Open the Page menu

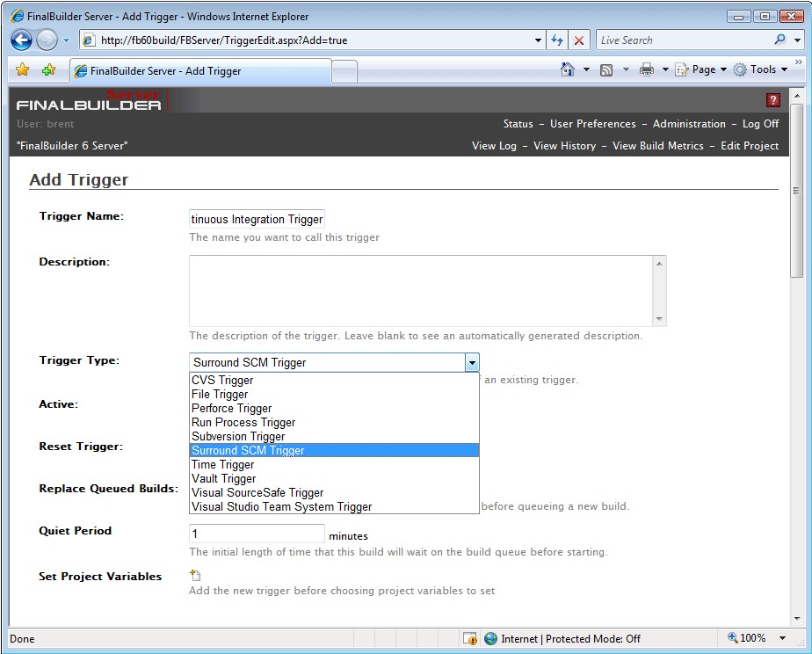pos(700,69)
